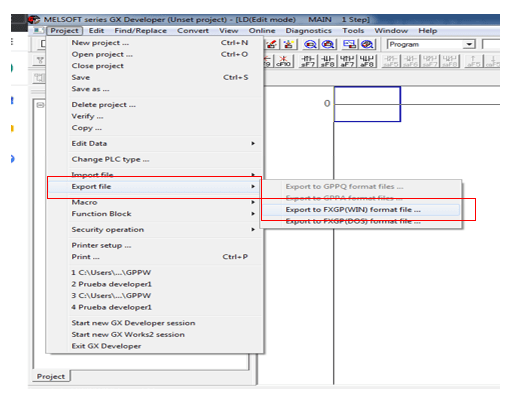523x411 pixels.
Task: Click the cF10 delete line toolbar icon
Action: [x=284, y=62]
